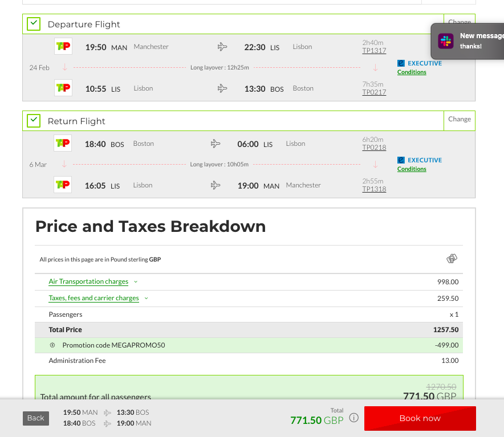View Conditions for return Executive fare
Image resolution: width=504 pixels, height=437 pixels.
click(x=412, y=169)
